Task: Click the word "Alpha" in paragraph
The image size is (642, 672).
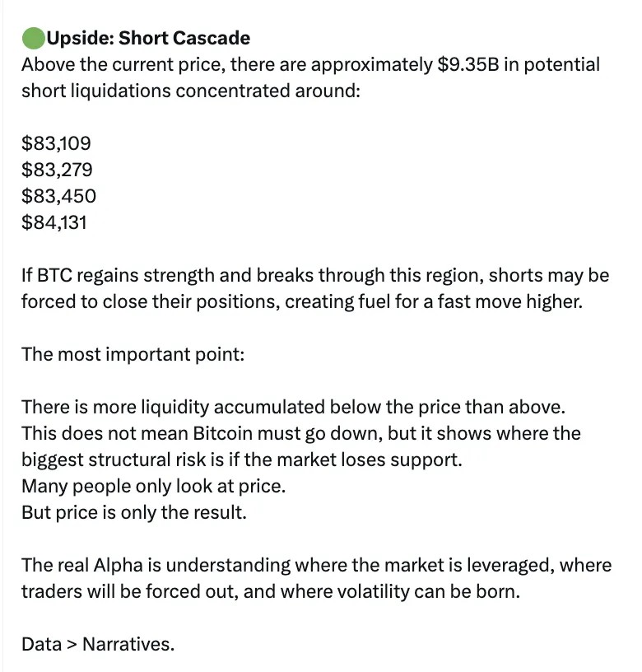Action: tap(119, 565)
